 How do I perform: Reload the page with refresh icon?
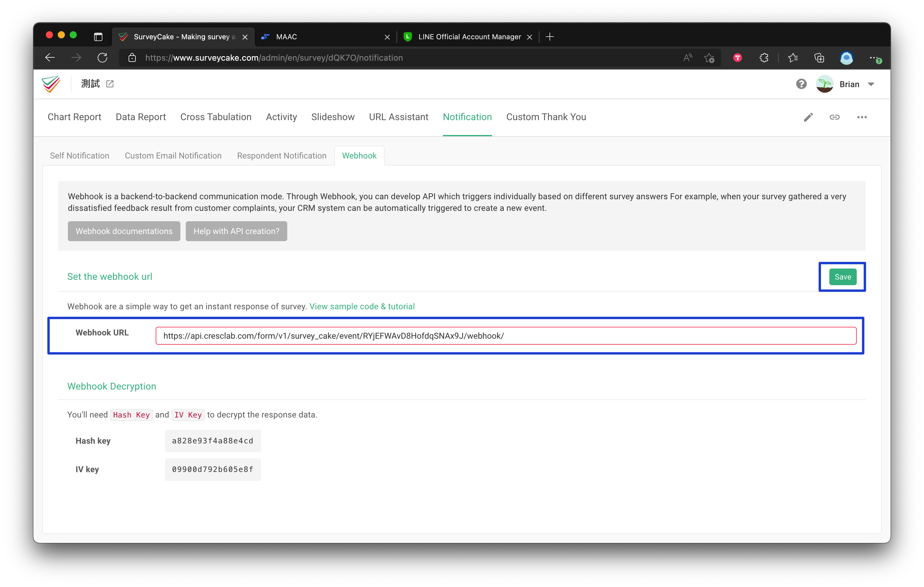click(102, 57)
